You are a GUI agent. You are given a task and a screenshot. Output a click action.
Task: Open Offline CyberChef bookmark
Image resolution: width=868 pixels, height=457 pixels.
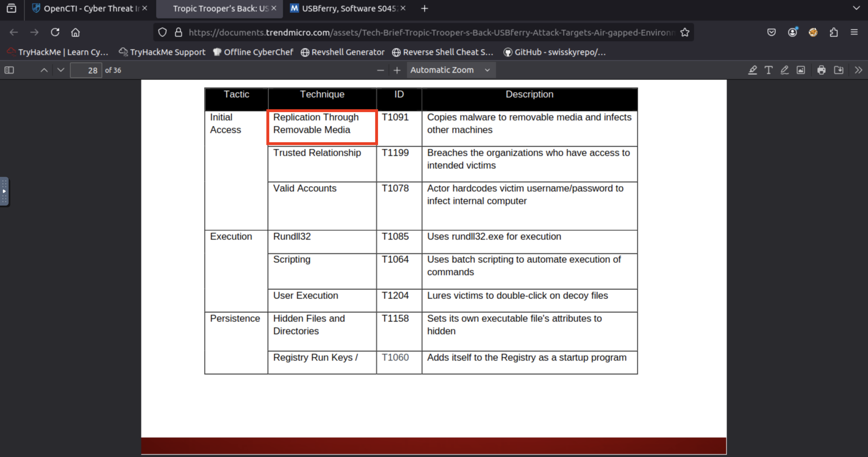click(253, 52)
